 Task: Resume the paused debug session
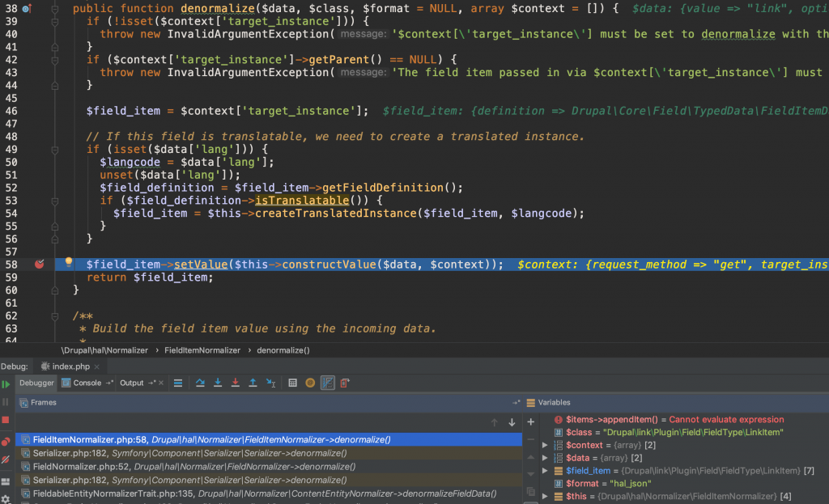6,383
